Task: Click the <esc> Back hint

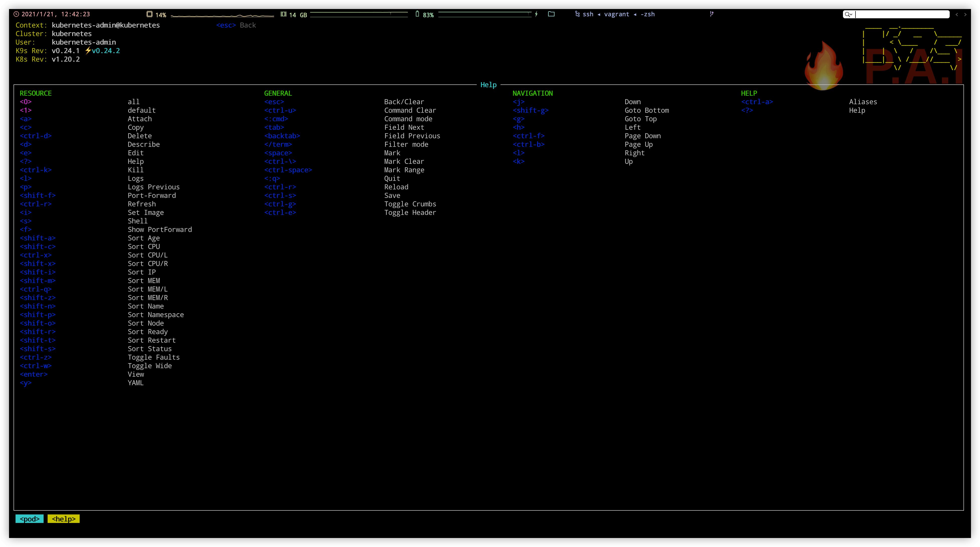Action: coord(236,25)
